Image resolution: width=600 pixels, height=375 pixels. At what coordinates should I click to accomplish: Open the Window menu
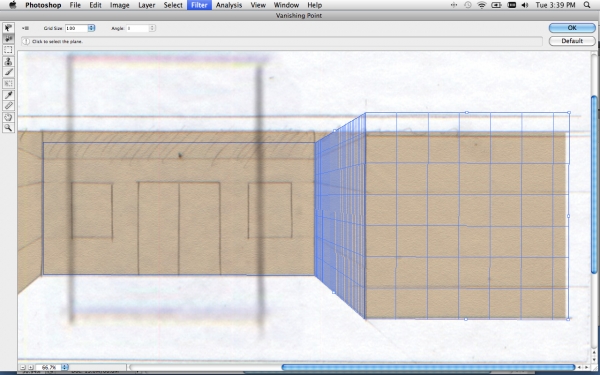286,5
